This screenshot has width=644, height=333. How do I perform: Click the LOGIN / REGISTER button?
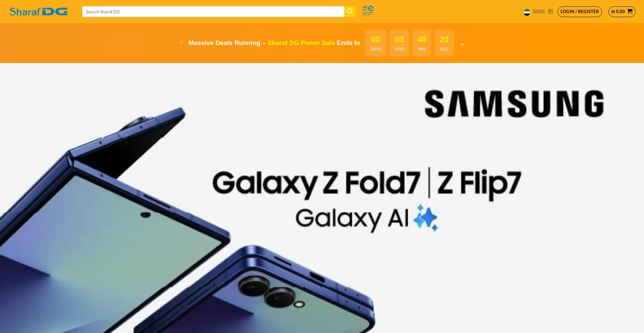click(x=580, y=12)
